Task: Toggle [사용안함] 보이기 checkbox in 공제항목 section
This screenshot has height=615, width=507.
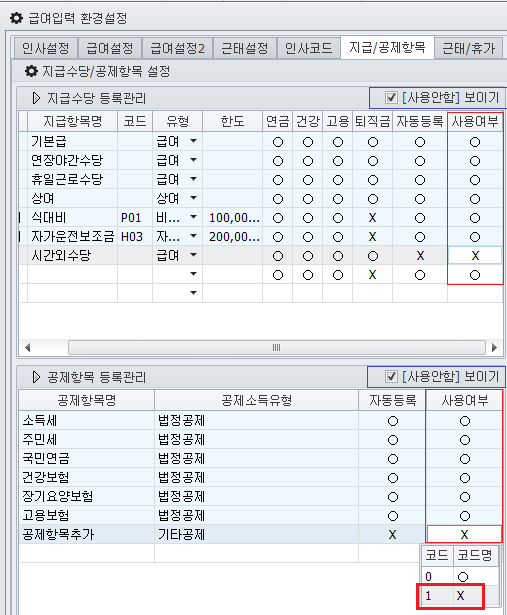Action: pyautogui.click(x=391, y=377)
